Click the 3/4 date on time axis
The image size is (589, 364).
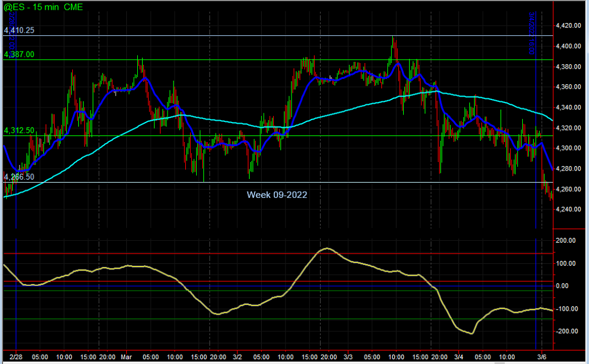(x=459, y=356)
